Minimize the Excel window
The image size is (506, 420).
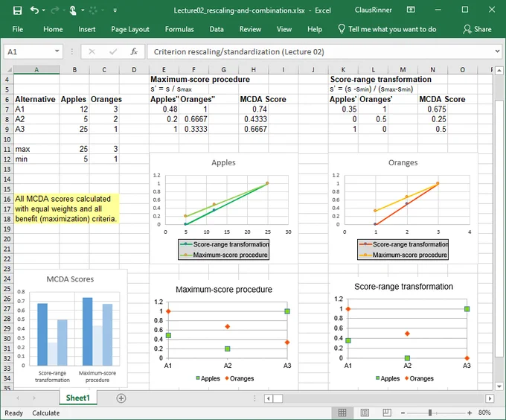(438, 10)
